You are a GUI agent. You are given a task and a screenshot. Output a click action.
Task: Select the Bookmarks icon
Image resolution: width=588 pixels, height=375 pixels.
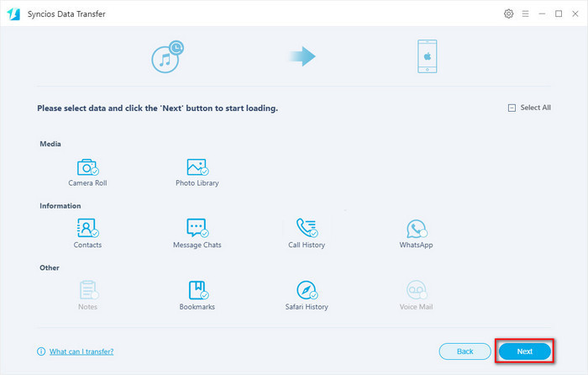pos(198,290)
